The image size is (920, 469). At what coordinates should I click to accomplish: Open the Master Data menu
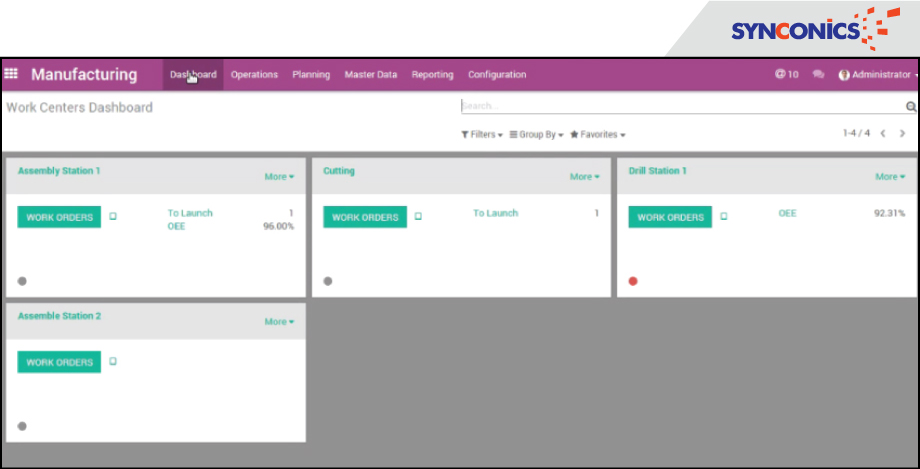(371, 75)
